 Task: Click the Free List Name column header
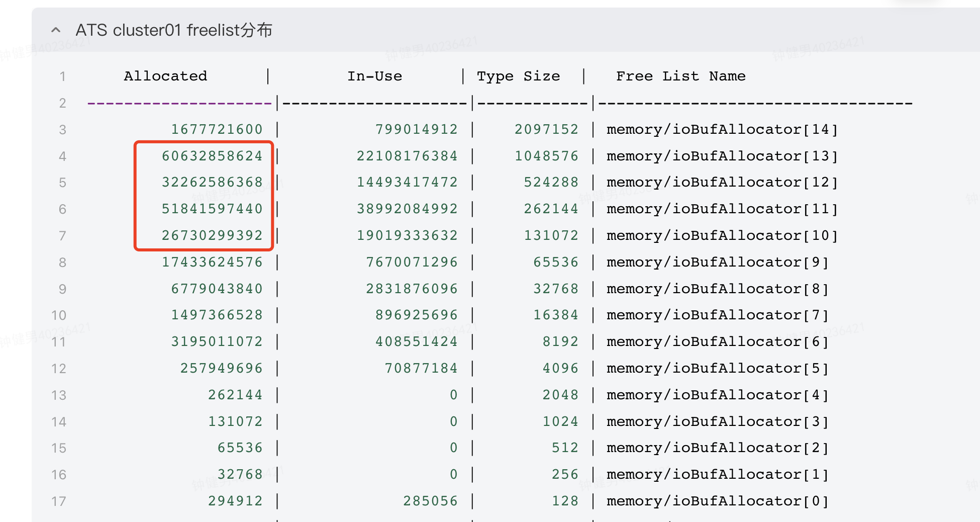681,76
